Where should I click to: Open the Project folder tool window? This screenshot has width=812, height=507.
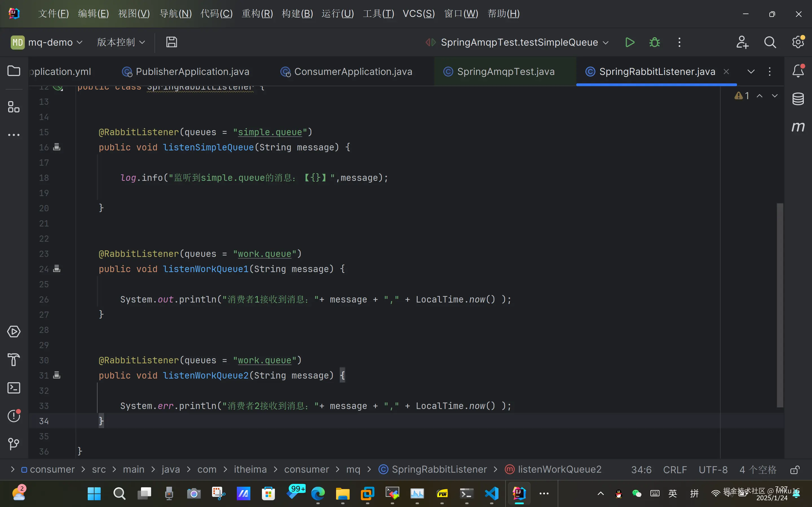(x=14, y=71)
